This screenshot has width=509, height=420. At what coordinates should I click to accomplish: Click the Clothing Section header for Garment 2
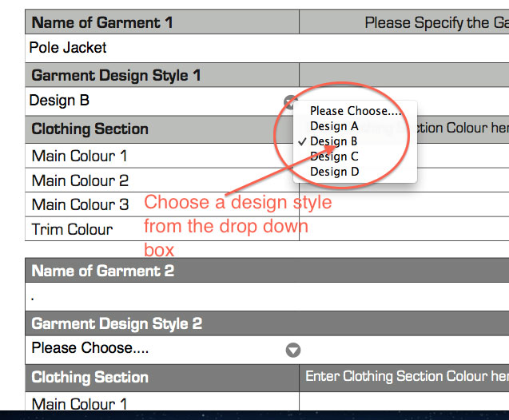pos(162,378)
